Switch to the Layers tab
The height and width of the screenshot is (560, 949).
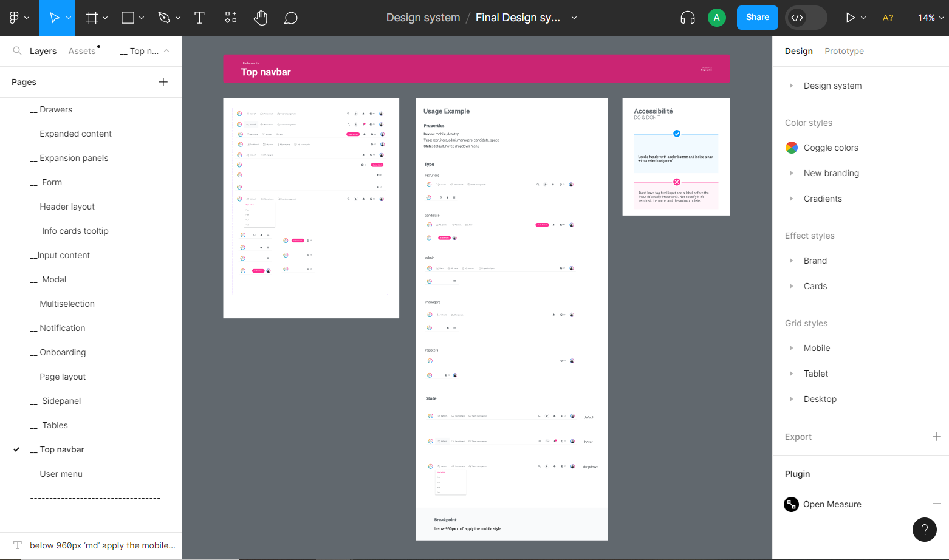click(43, 51)
